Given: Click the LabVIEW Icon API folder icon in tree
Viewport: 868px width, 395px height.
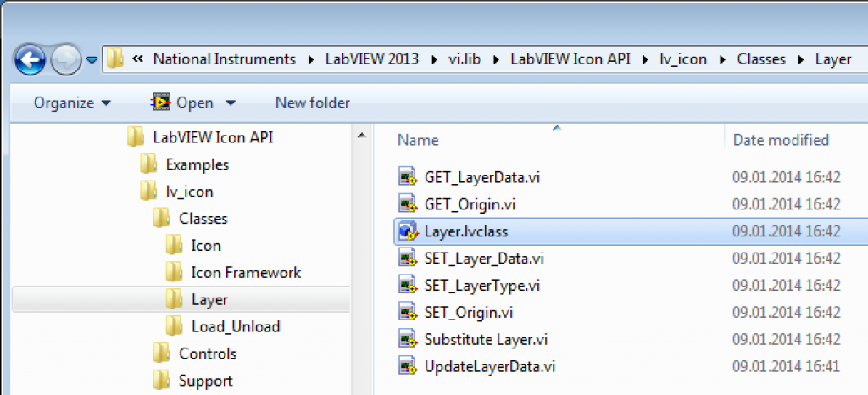Looking at the screenshot, I should pos(135,136).
